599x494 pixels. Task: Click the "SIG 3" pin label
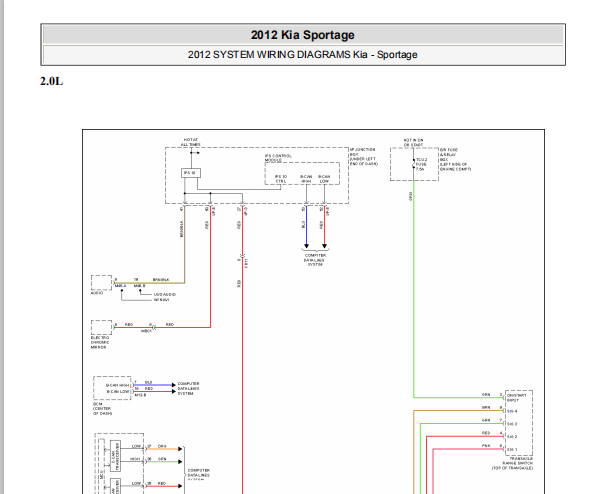[512, 424]
